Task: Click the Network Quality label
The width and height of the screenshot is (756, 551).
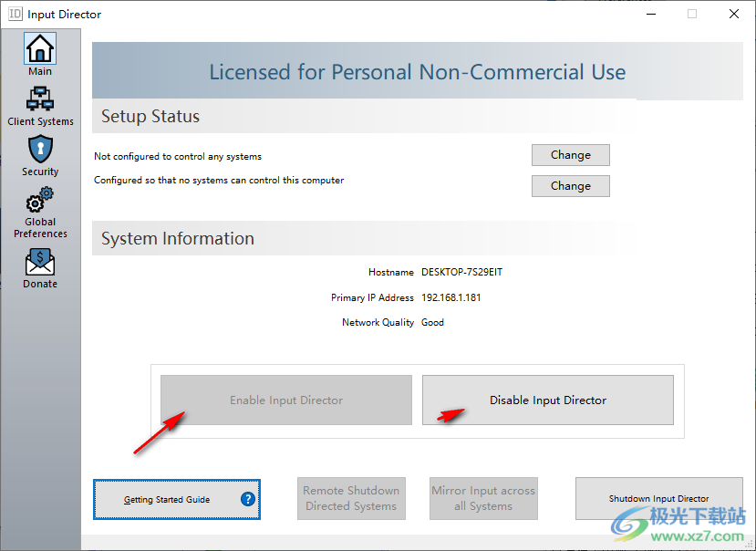Action: pyautogui.click(x=378, y=322)
